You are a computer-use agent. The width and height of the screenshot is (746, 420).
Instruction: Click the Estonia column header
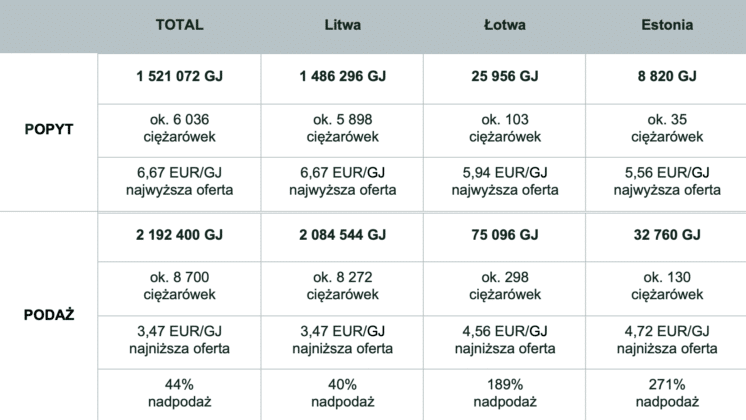pyautogui.click(x=667, y=25)
